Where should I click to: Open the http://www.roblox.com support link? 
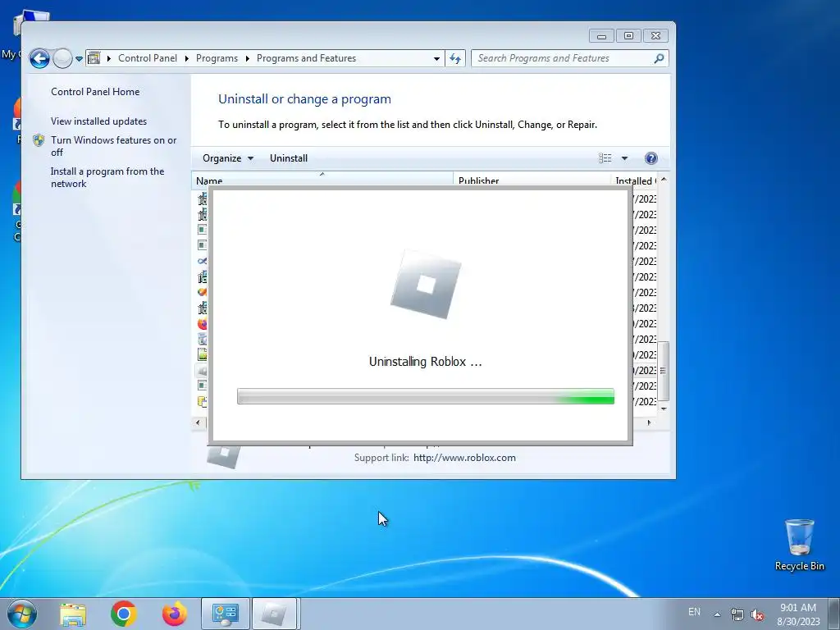(464, 458)
